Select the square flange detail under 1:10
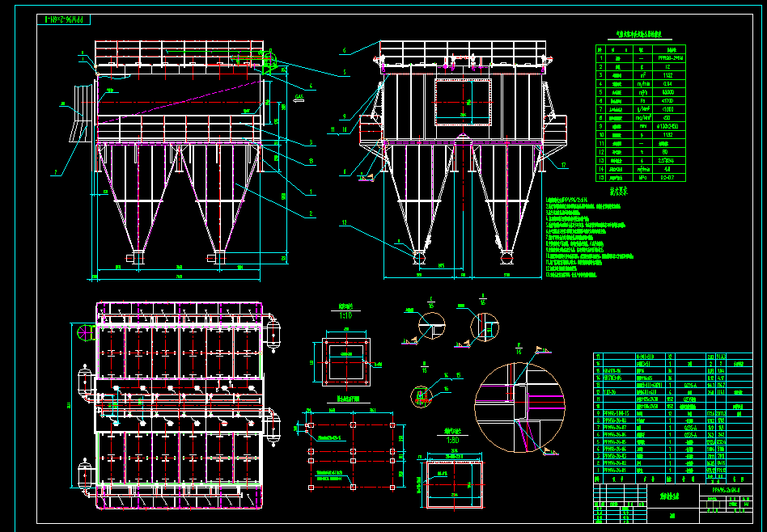Viewport: 767px width, 532px height. [x=346, y=362]
